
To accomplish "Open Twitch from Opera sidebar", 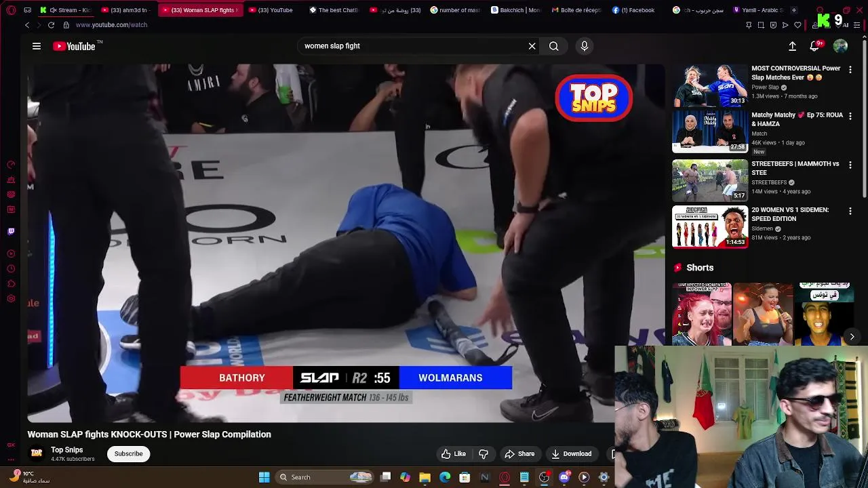I will click(x=11, y=231).
